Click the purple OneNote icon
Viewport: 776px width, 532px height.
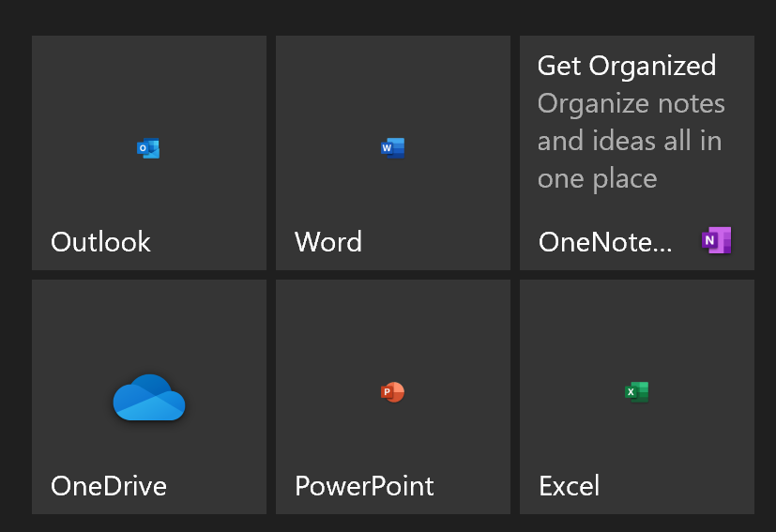(717, 240)
